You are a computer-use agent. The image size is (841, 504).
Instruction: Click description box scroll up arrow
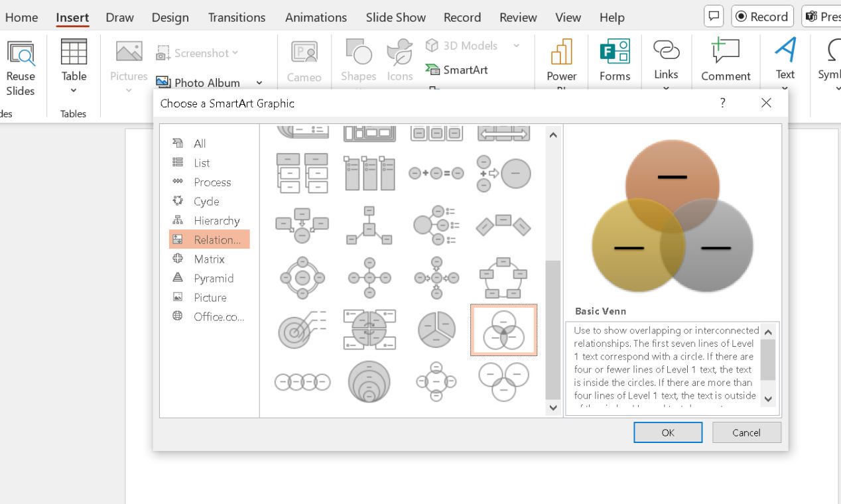[768, 332]
